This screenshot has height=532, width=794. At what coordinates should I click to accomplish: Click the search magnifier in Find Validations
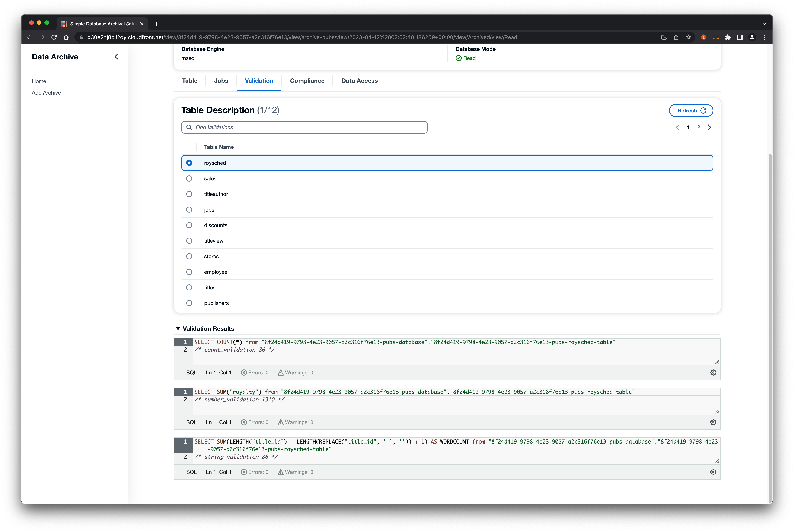coord(189,127)
